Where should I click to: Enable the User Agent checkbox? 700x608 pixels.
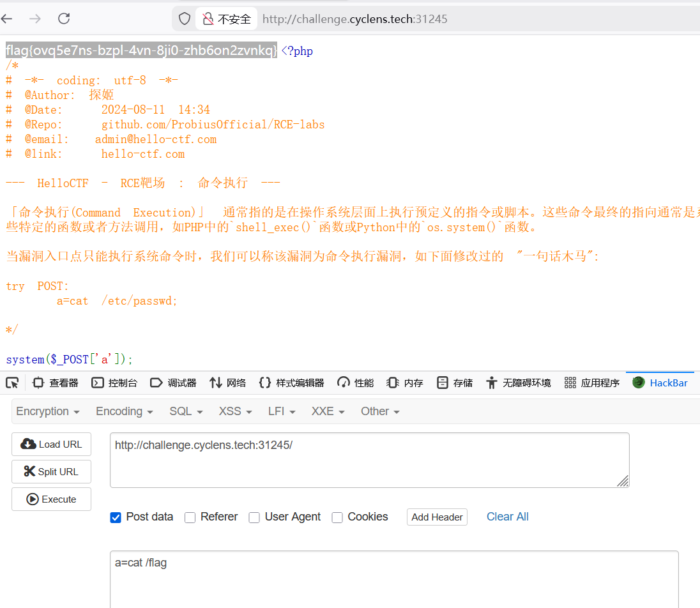point(254,517)
